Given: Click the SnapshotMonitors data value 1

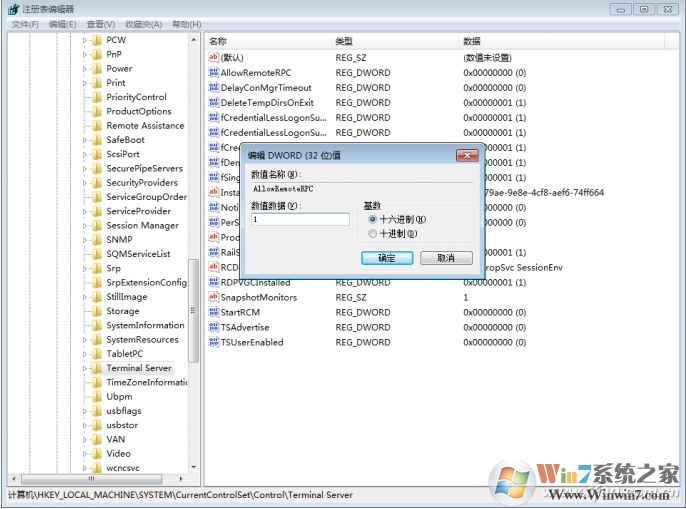Looking at the screenshot, I should coord(466,297).
